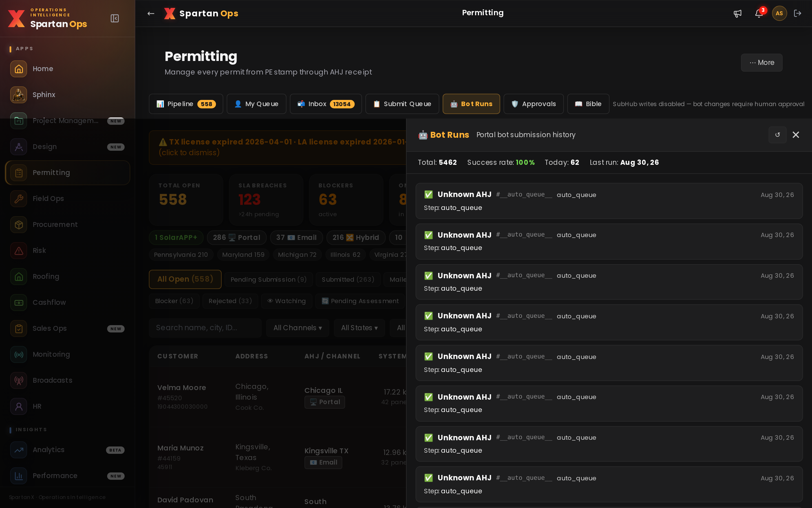
Task: Open the SLA Breaches 123 card
Action: (266, 200)
